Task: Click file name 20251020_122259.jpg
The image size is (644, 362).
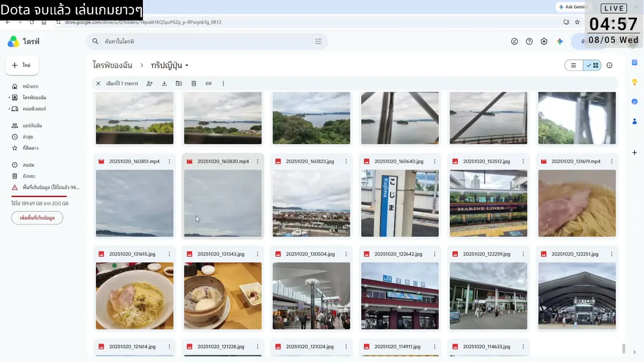Action: click(x=487, y=254)
